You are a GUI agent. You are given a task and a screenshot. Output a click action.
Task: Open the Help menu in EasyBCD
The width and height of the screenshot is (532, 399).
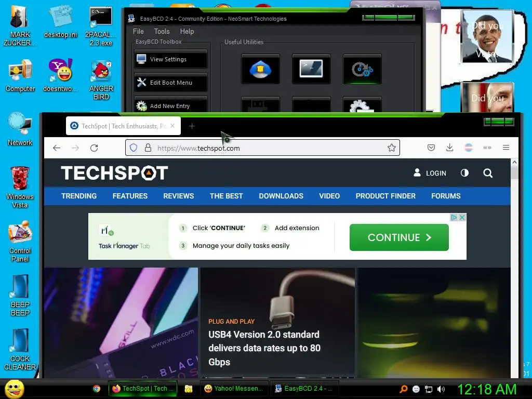187,31
